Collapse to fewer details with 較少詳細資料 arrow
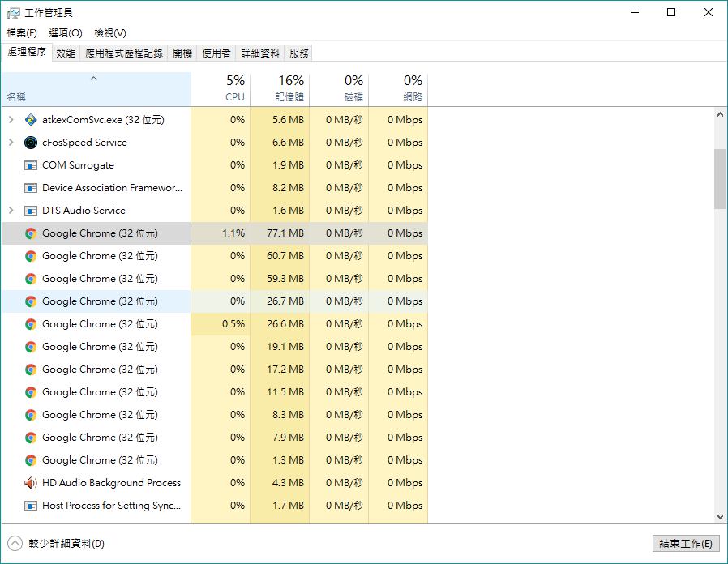 (x=15, y=544)
